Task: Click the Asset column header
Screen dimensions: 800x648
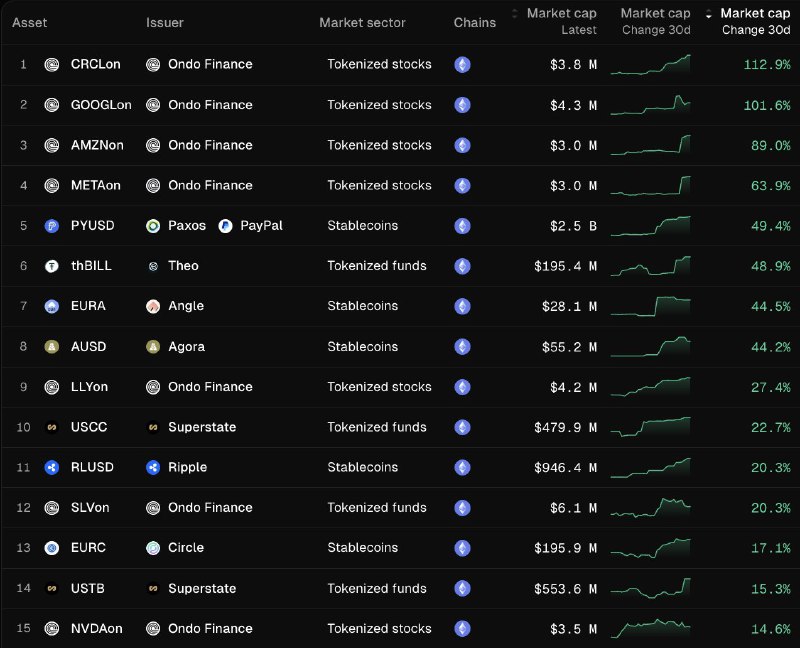Action: pos(29,22)
